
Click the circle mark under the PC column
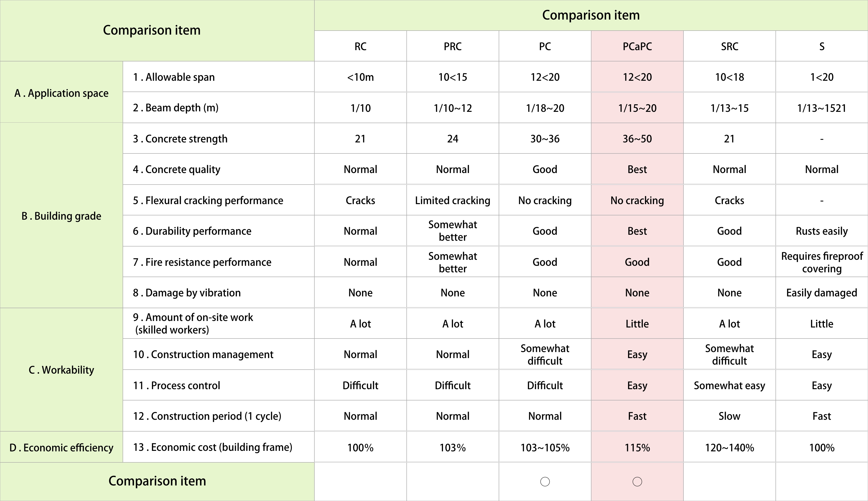click(545, 481)
